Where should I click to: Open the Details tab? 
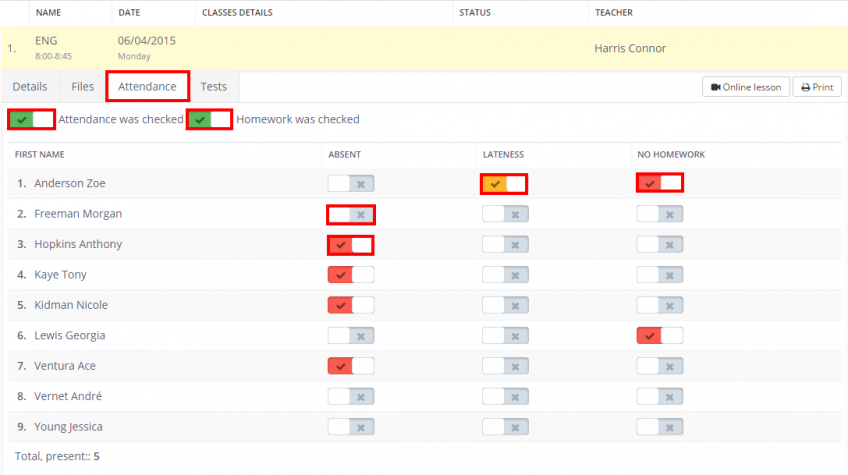(30, 87)
